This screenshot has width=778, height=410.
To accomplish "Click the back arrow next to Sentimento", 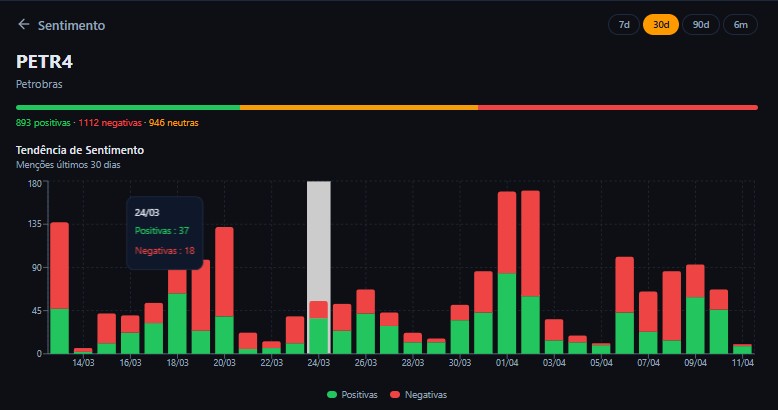I will 24,25.
